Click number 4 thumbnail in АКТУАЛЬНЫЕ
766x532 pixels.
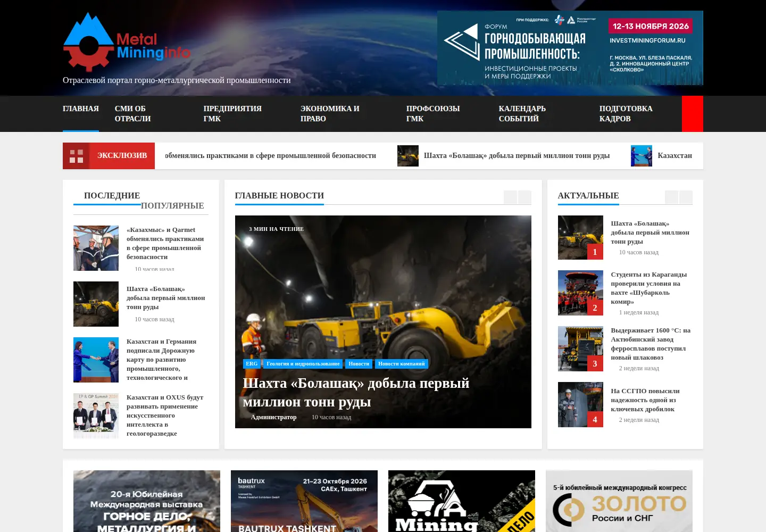(x=580, y=404)
